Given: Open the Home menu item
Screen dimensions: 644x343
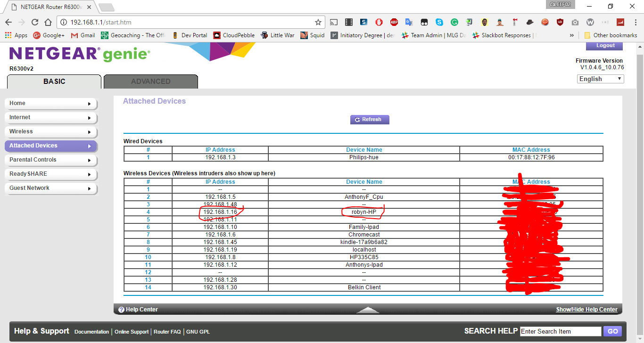Looking at the screenshot, I should pyautogui.click(x=51, y=104).
